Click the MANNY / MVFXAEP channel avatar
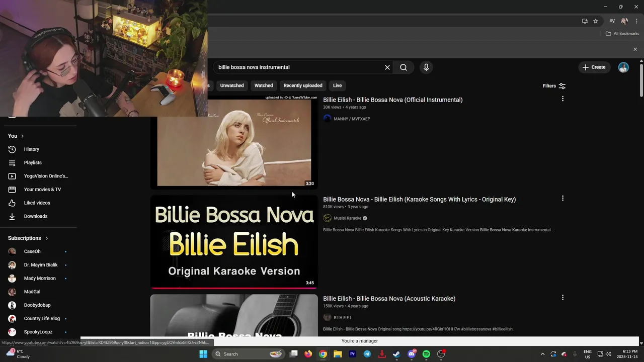Viewport: 644px width, 362px height. point(327,119)
